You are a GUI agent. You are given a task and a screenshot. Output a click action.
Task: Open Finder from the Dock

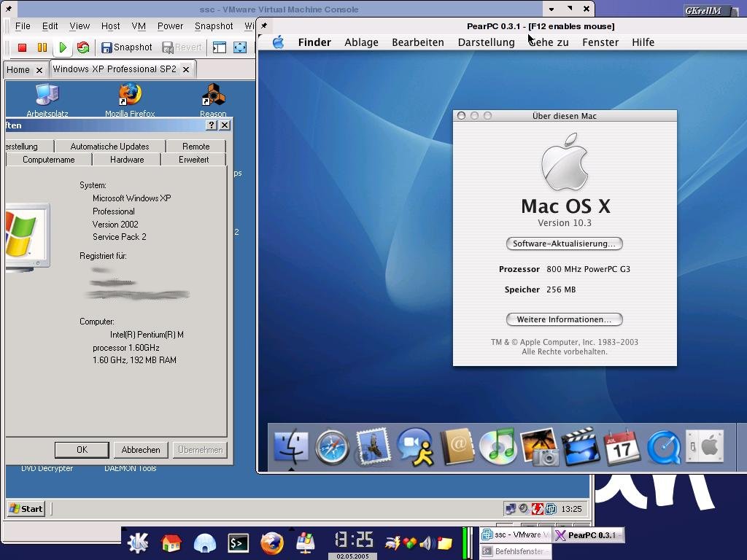tap(291, 447)
